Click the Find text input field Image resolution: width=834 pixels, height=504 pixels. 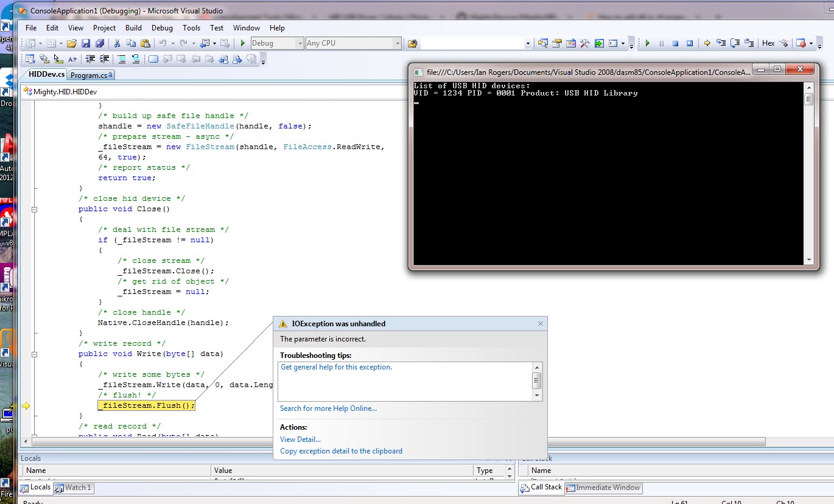pos(472,43)
